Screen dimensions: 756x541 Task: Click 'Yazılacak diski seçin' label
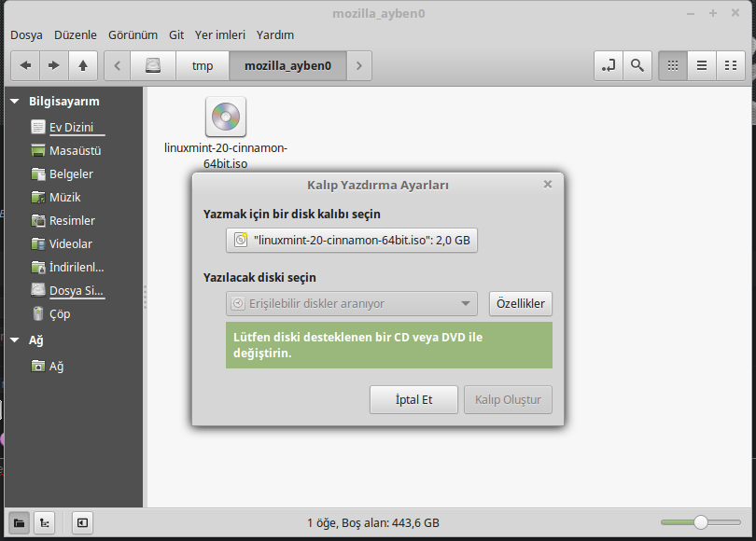click(x=259, y=277)
